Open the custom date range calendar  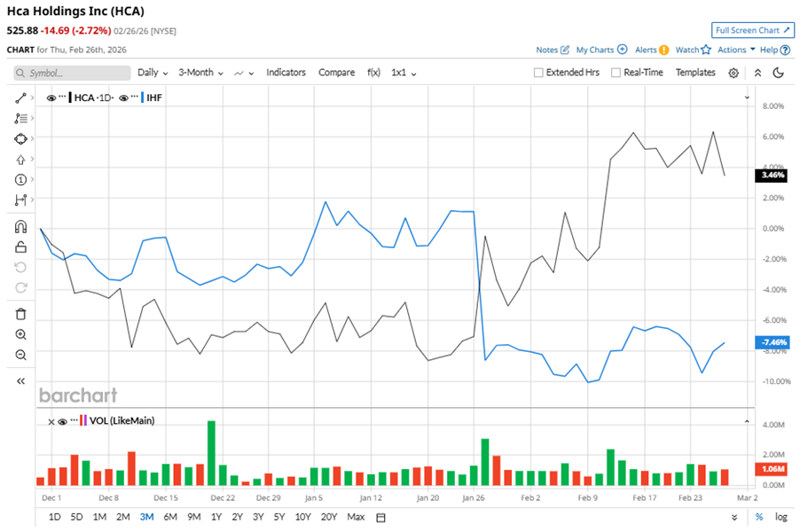pos(380,518)
